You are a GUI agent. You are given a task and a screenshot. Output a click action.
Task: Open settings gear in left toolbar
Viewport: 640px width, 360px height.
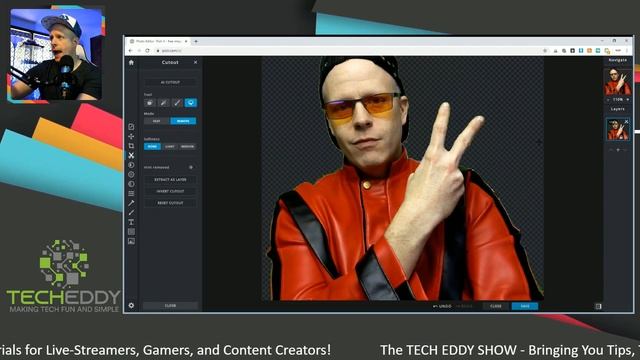click(131, 305)
